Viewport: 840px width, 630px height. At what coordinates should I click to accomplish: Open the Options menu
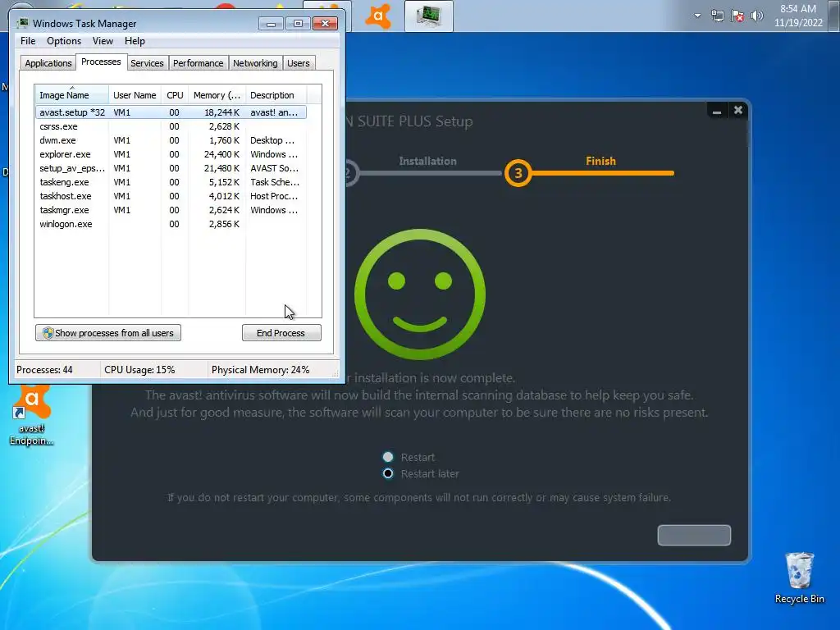point(64,41)
